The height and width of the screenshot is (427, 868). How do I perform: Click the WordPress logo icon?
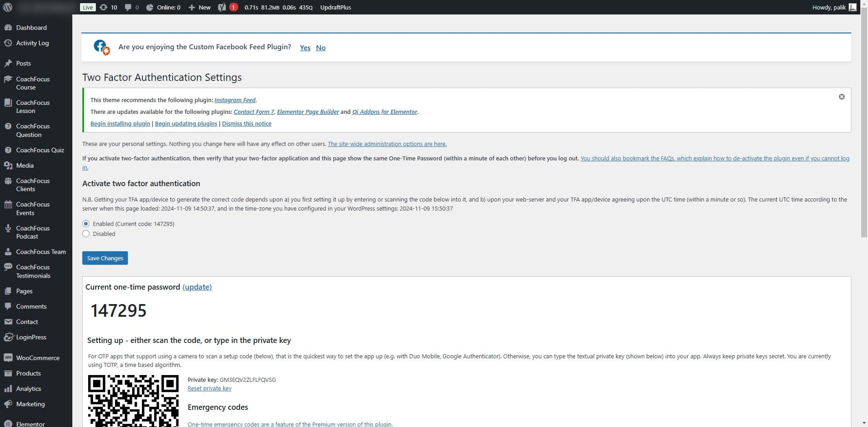(x=8, y=7)
